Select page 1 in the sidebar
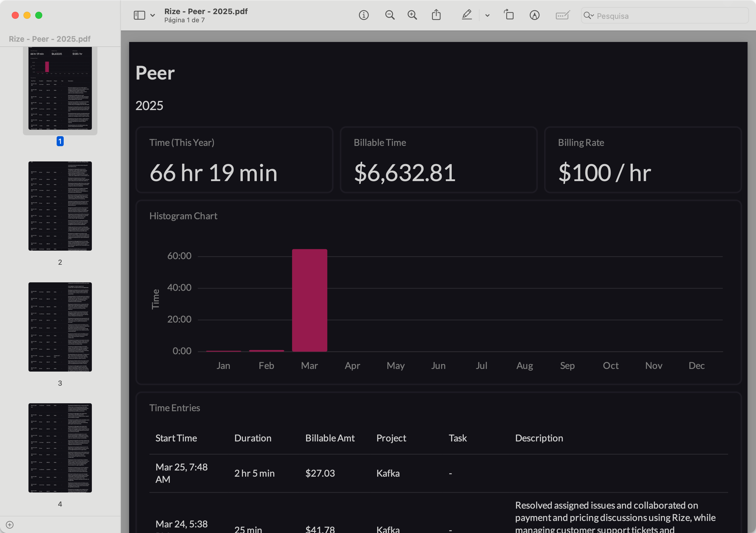The height and width of the screenshot is (533, 756). tap(60, 88)
